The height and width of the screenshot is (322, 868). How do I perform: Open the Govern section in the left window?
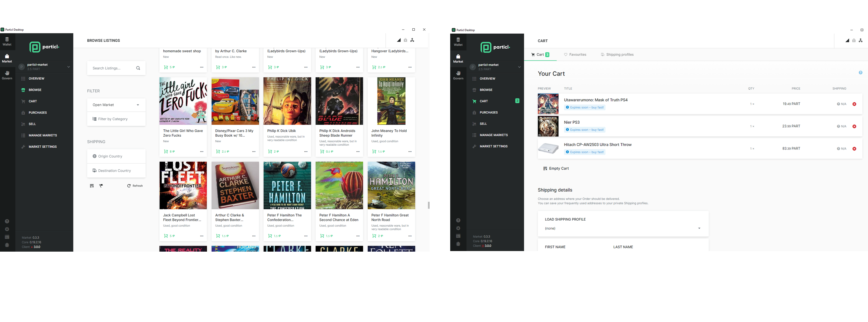[7, 75]
